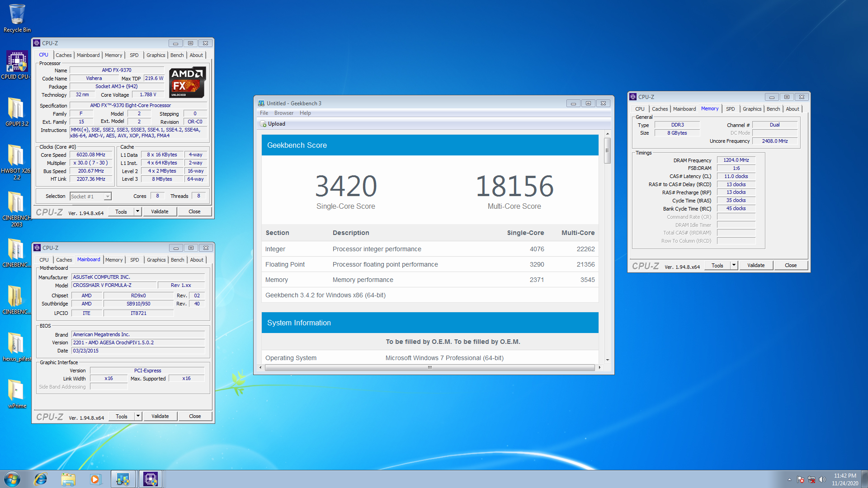Screen dimensions: 868x488
Task: Switch to CPU tab in Mainboard CPU-Z window
Action: click(x=44, y=260)
